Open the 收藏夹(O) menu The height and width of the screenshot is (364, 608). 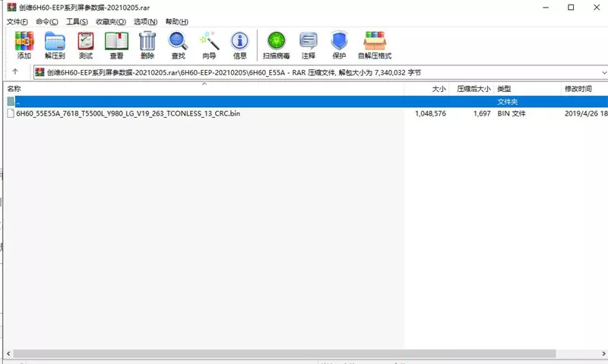pyautogui.click(x=111, y=22)
